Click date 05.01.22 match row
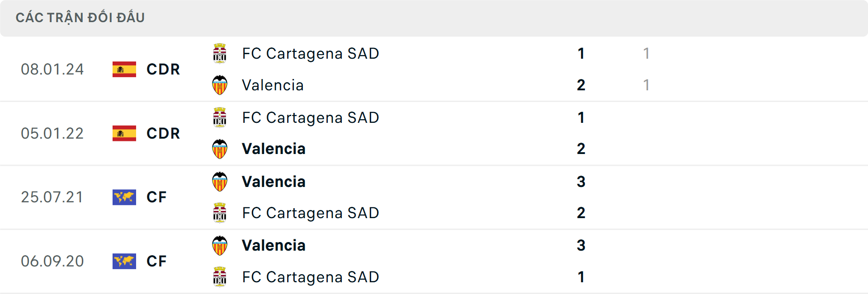Viewport: 868px width, 294px height. (52, 133)
